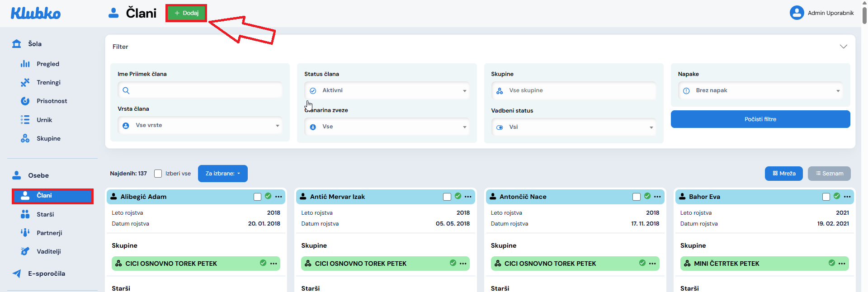Image resolution: width=868 pixels, height=292 pixels.
Task: Click green status checkmark on Bahor Eva card
Action: click(x=837, y=196)
